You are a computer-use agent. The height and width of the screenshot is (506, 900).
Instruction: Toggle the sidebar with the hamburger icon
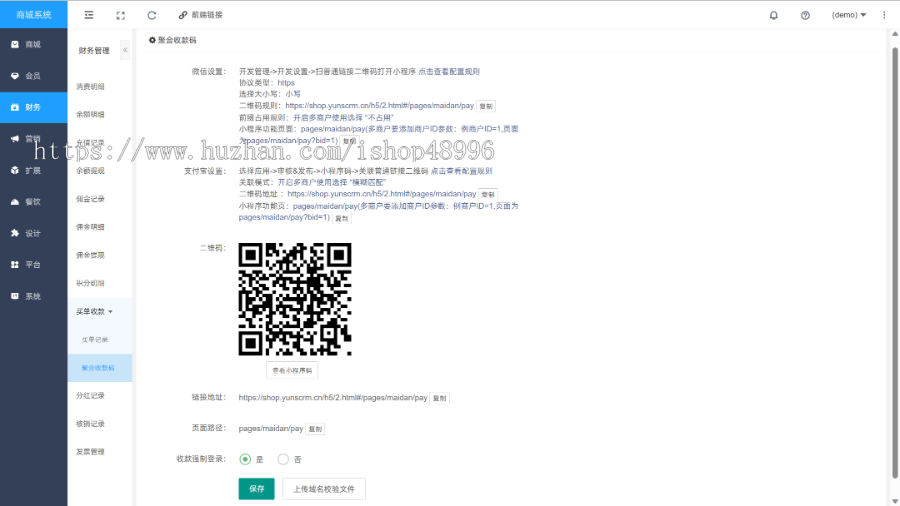click(89, 15)
